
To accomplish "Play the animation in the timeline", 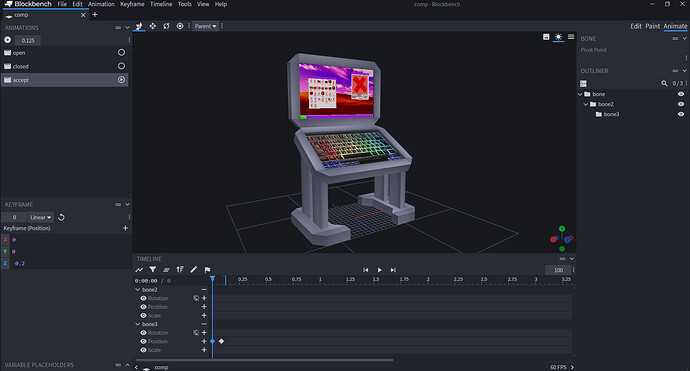I will coord(379,270).
